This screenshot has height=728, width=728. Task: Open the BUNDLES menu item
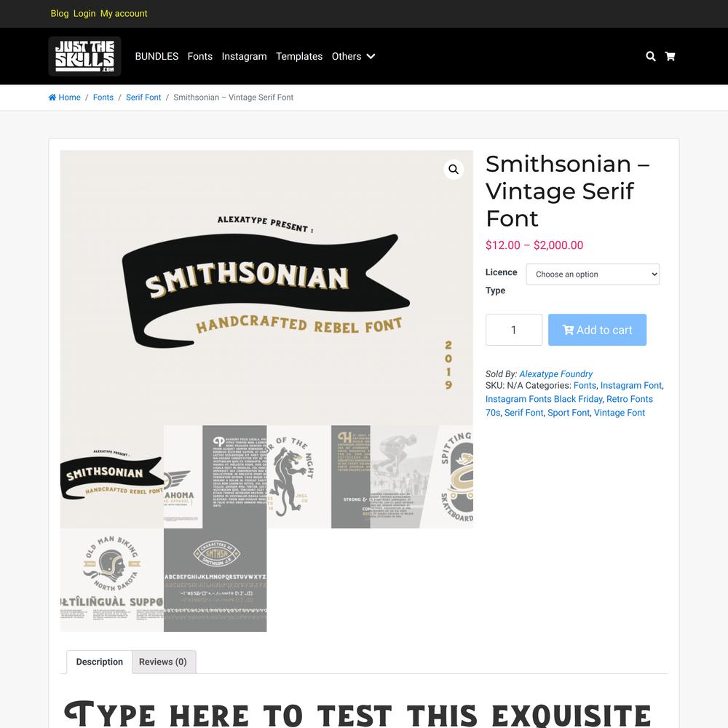(x=157, y=56)
